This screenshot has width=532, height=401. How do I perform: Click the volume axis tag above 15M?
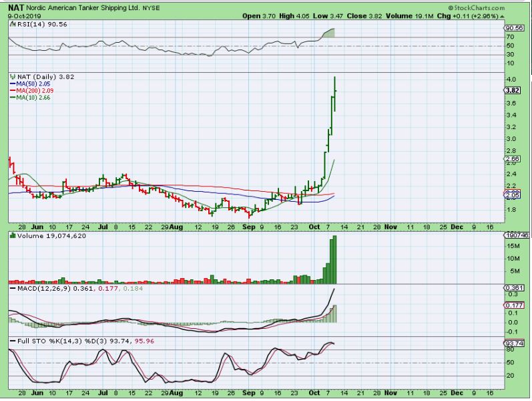517,235
